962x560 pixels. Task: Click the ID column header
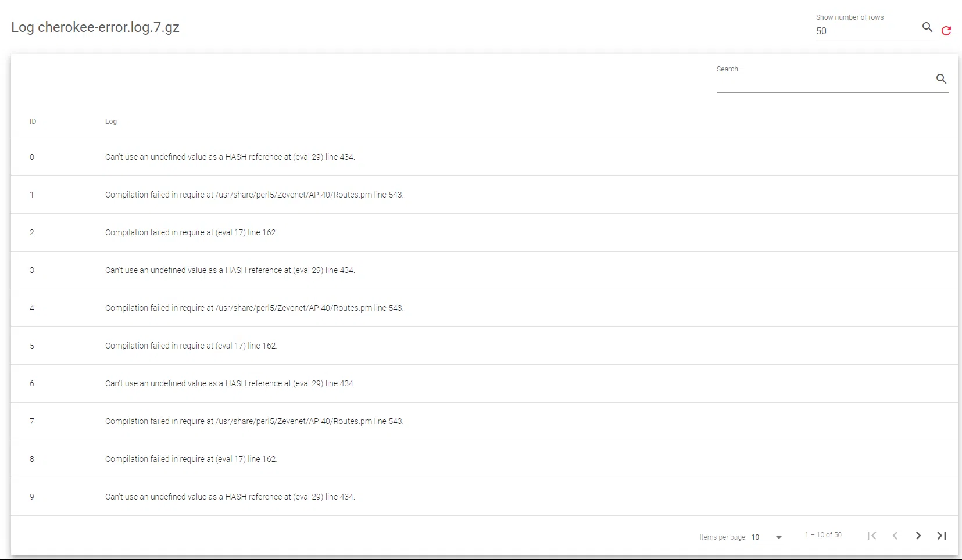(x=33, y=121)
